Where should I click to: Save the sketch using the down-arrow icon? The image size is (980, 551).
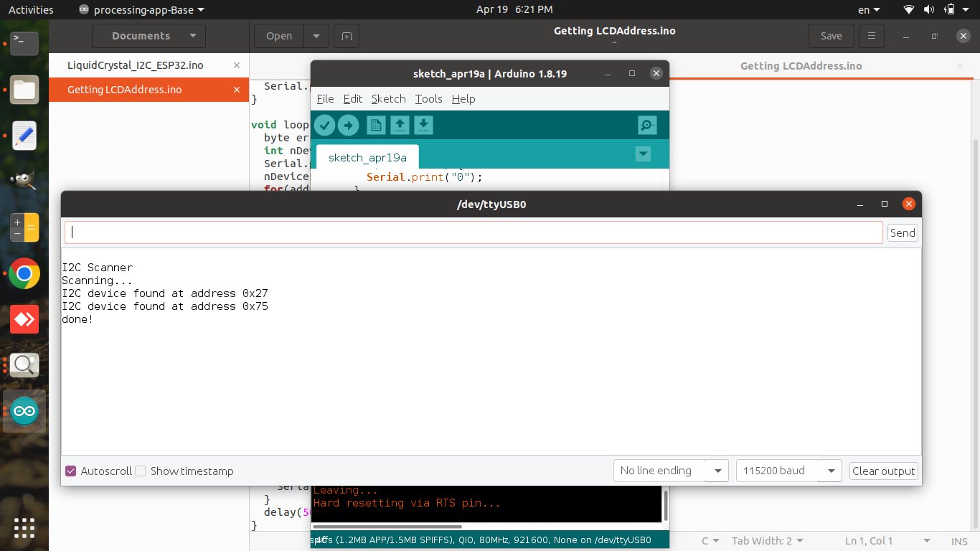[x=423, y=126]
